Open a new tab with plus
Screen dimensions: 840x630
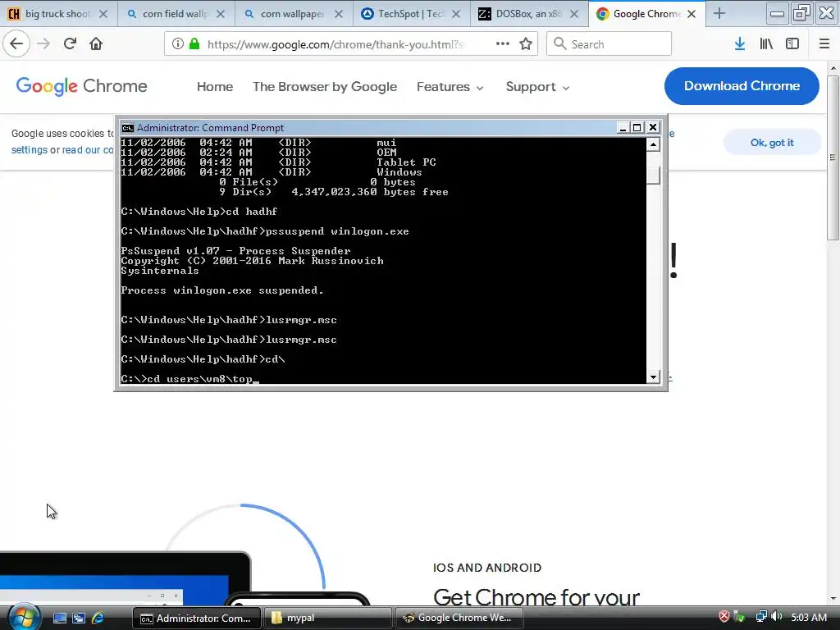point(719,14)
